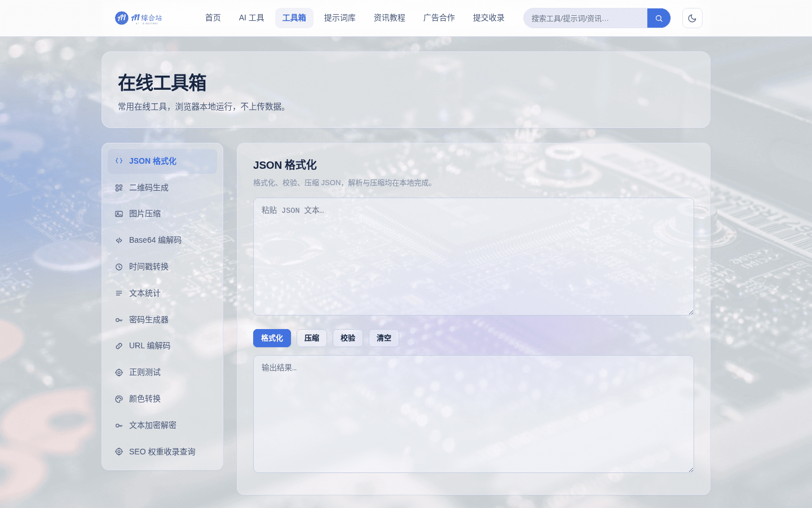This screenshot has width=812, height=508.
Task: Select 正则测试 tool label in sidebar
Action: [x=145, y=373]
